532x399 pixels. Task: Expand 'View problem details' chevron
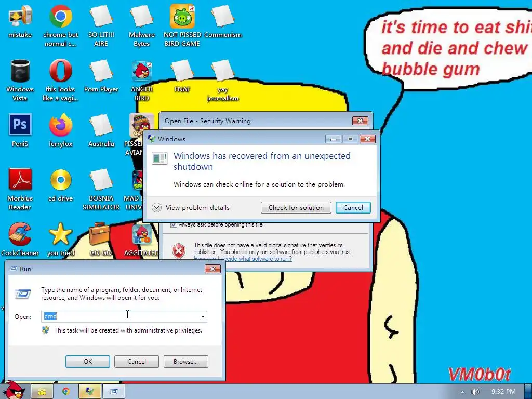156,207
